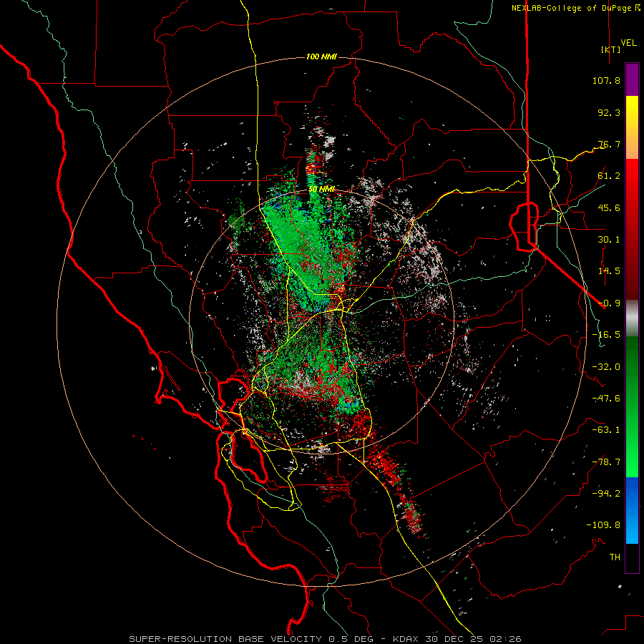Click the TH label in the legend
Viewport: 644px width, 644px height.
point(615,557)
